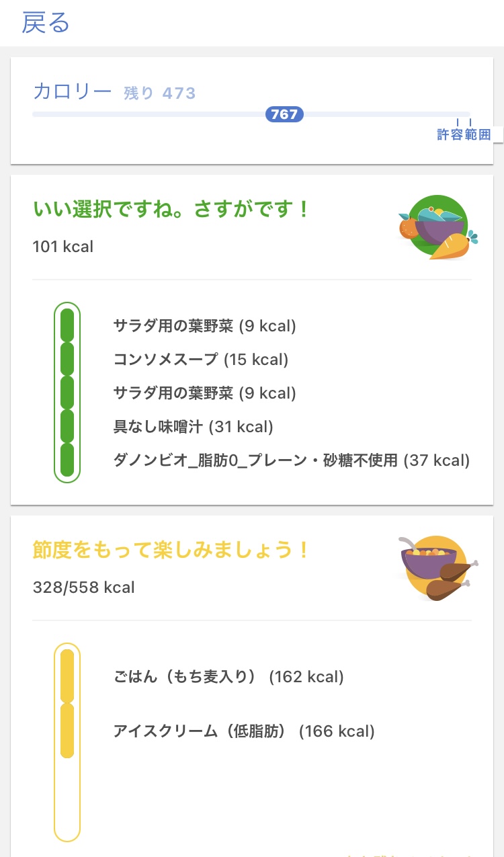Click the 328/558 kcal yellow total

coord(83,587)
